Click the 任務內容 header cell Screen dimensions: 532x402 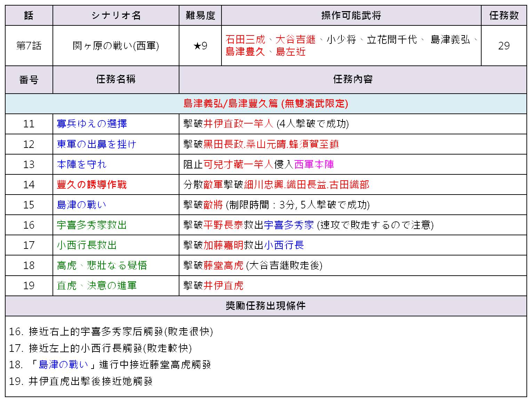pos(353,80)
